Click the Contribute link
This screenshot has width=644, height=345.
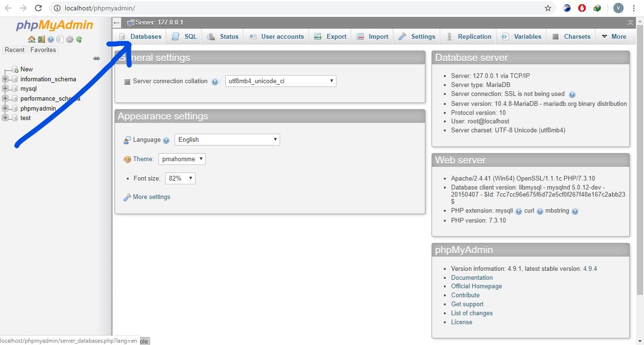pos(465,295)
